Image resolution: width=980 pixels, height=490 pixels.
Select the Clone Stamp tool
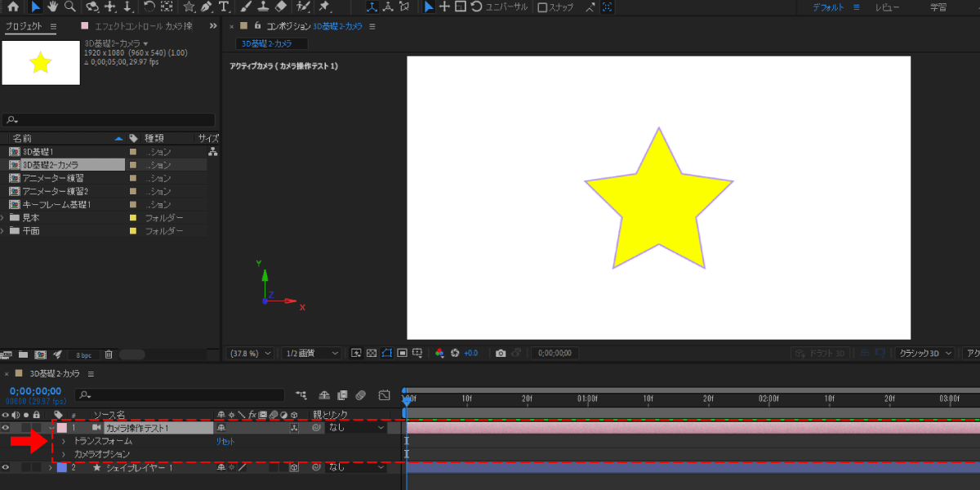(x=263, y=7)
